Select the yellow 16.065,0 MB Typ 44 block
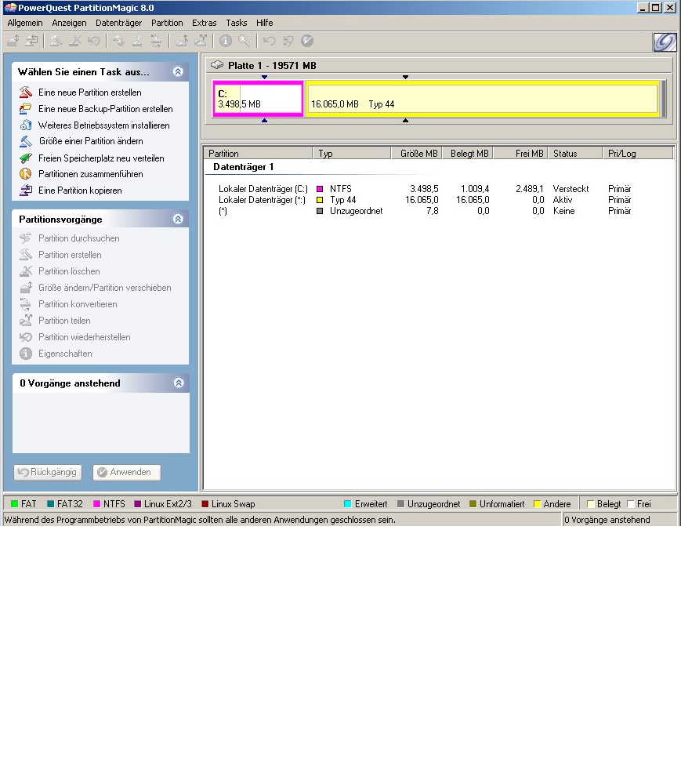Viewport: 681px width, 784px height. (x=483, y=99)
